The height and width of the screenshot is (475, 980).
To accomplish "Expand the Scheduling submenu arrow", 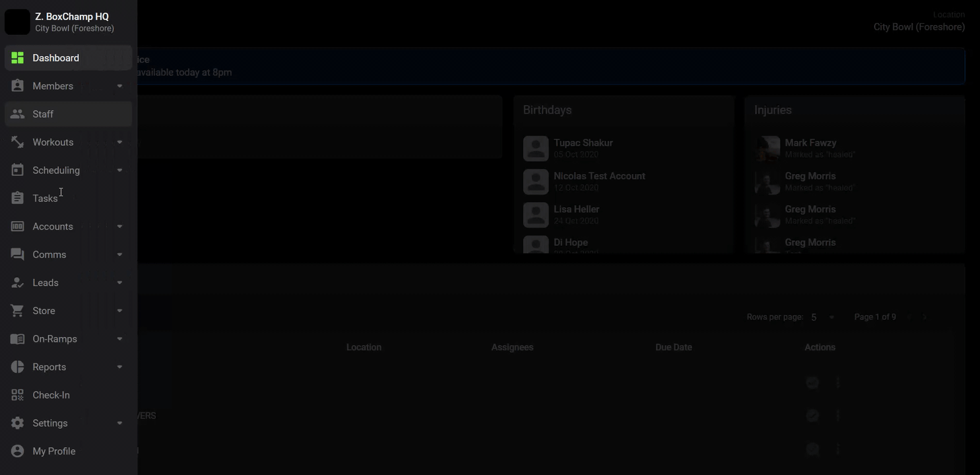I will click(119, 170).
